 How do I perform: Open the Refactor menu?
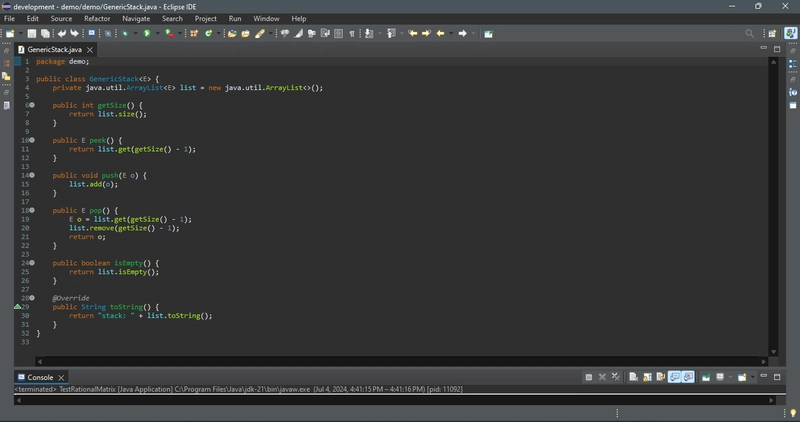97,18
